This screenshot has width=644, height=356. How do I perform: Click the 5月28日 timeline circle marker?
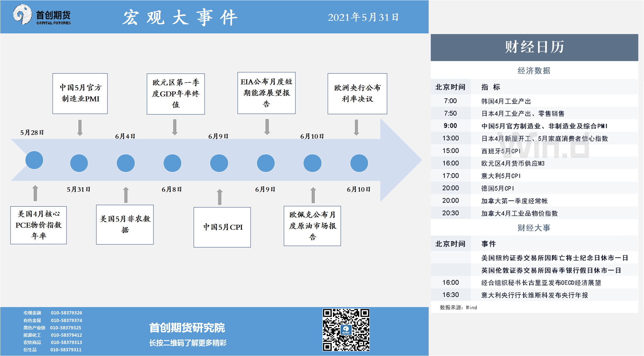34,160
